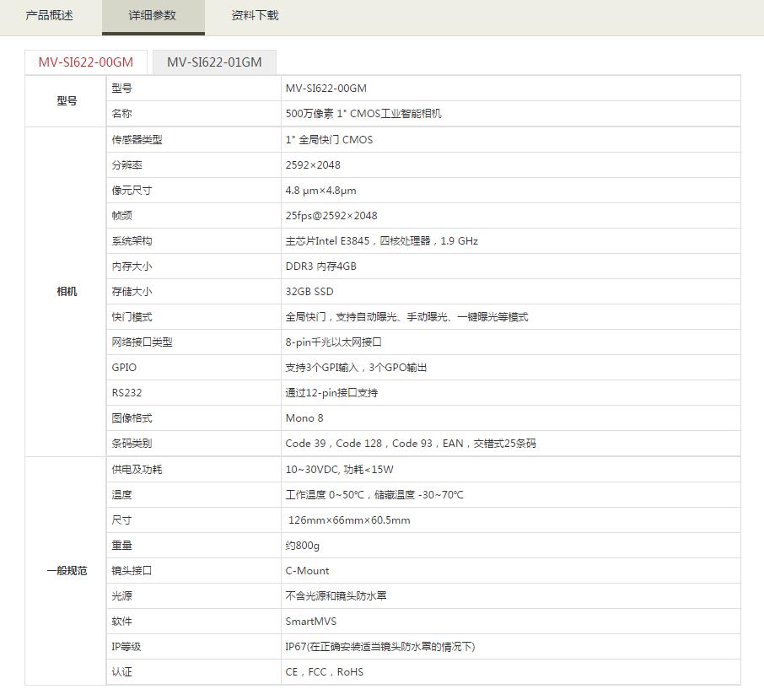
Task: Click the weight value 约800g
Action: 299,546
